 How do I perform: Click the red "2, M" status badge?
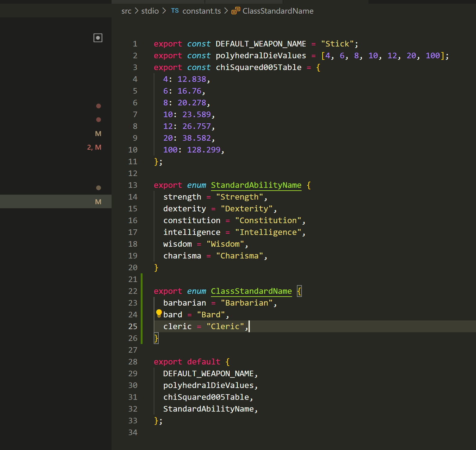94,148
